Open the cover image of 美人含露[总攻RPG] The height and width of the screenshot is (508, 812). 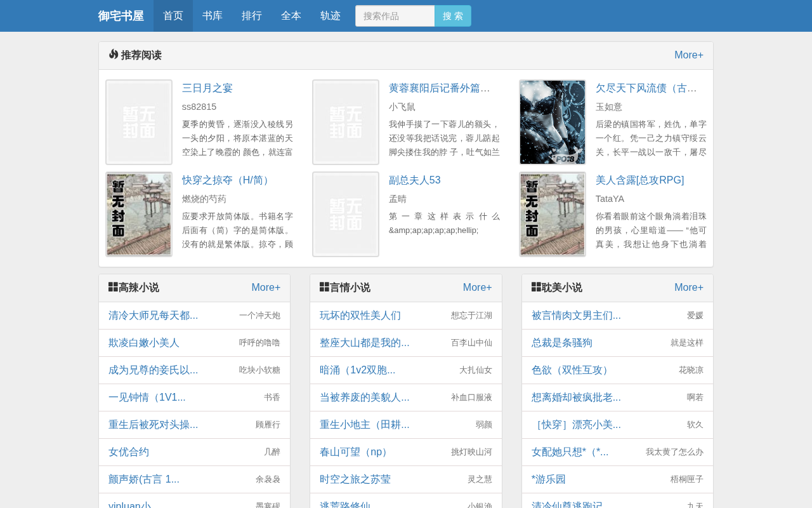(x=553, y=214)
